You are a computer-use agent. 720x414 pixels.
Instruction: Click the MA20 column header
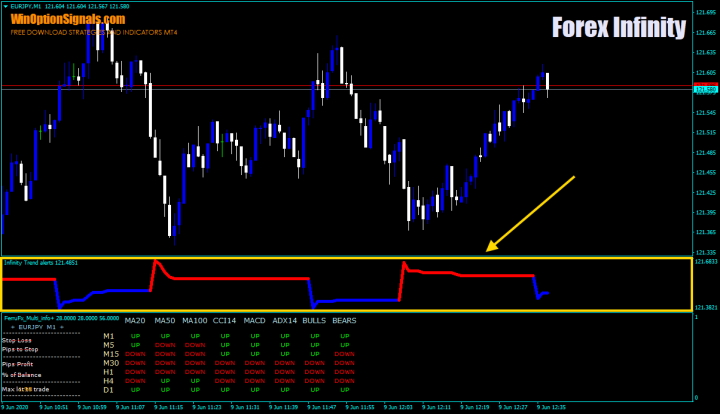[x=135, y=321]
